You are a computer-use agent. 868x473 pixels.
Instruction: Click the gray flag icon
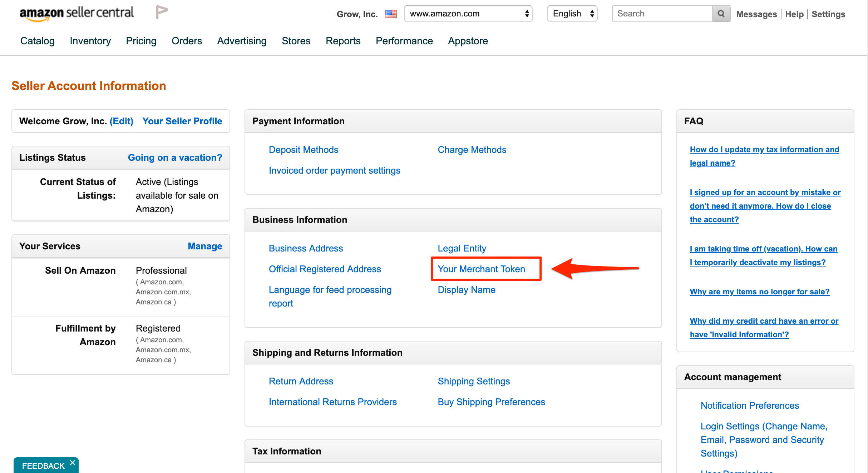pyautogui.click(x=161, y=12)
